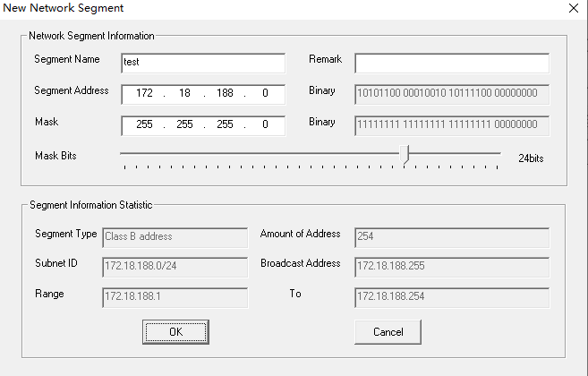Click the Broadcast Address value 172.18.188.255
The width and height of the screenshot is (588, 376).
452,267
